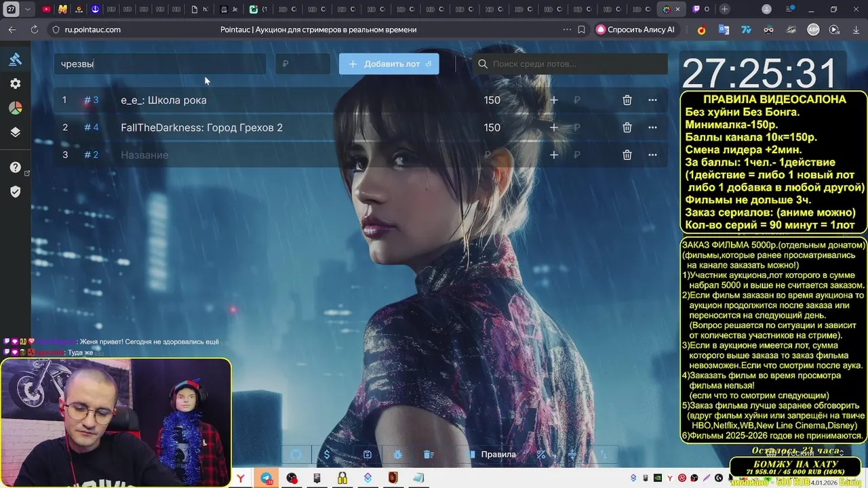Open the Google Translate extension icon
Screen dimensions: 868x488
(724, 30)
